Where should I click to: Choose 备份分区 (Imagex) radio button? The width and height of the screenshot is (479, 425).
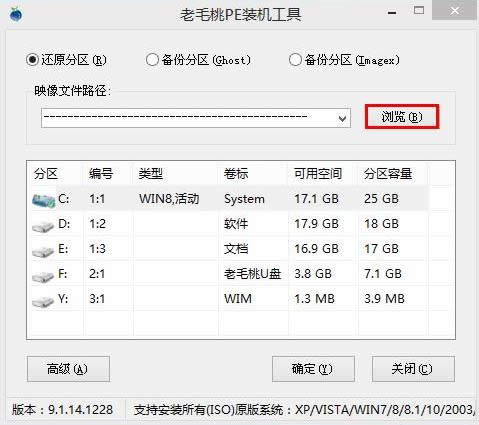344,60
